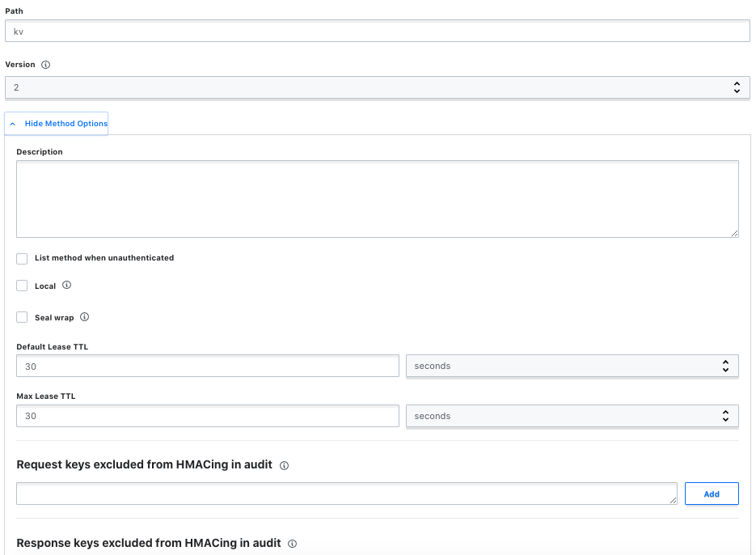
Task: Enable List method when unauthenticated checkbox
Action: [x=22, y=258]
